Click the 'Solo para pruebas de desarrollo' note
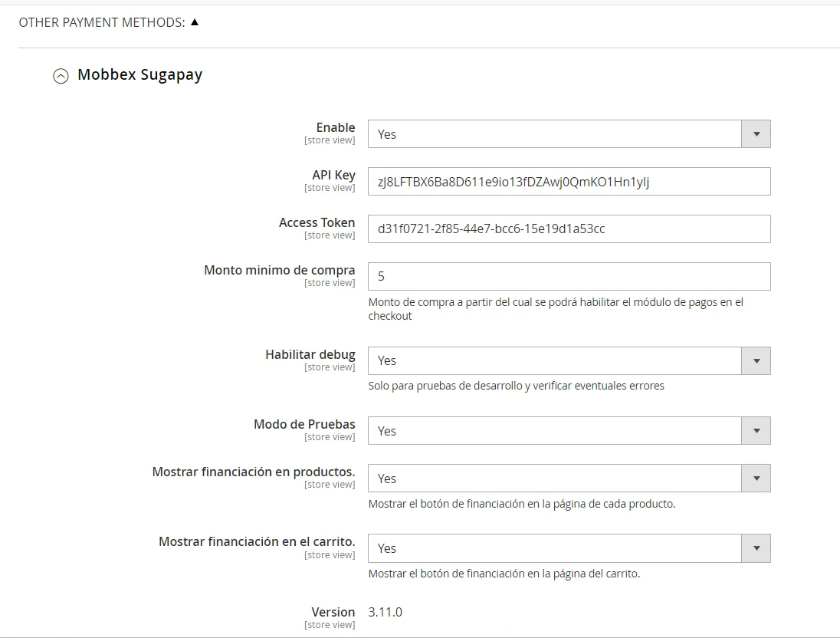Image resolution: width=840 pixels, height=638 pixels. [x=516, y=386]
